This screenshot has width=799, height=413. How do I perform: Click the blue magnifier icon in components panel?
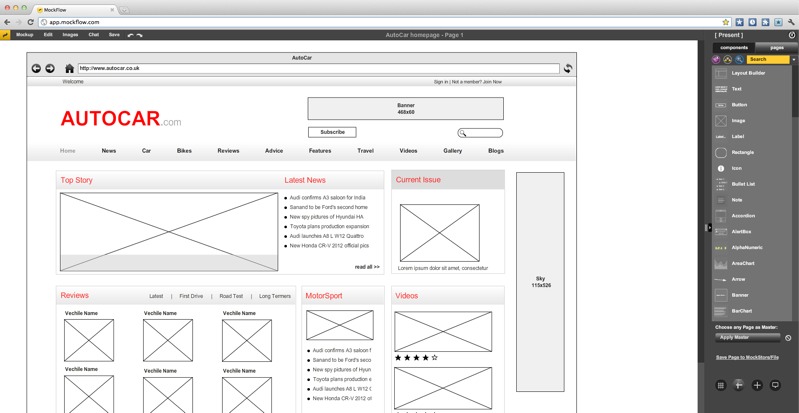click(x=739, y=59)
